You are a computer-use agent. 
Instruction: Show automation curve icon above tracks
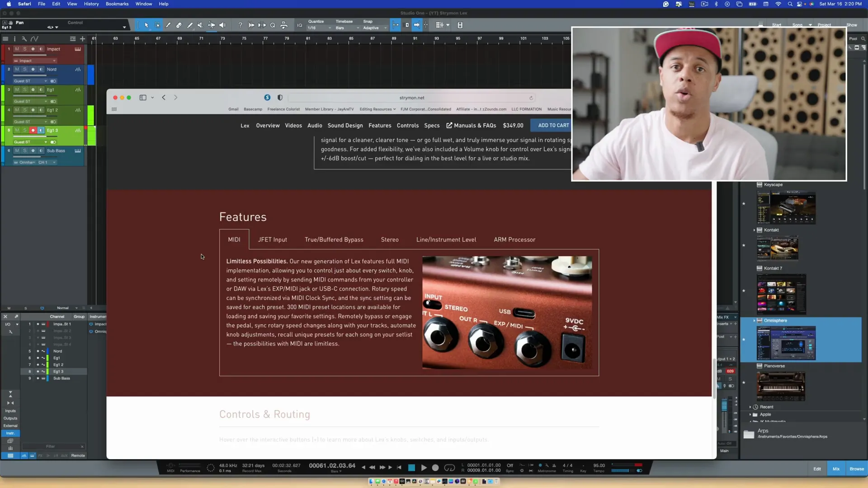coord(34,39)
